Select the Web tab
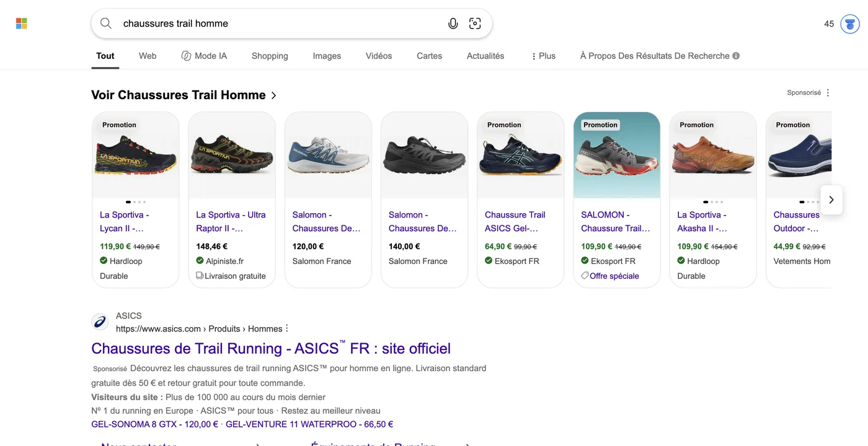 (148, 56)
